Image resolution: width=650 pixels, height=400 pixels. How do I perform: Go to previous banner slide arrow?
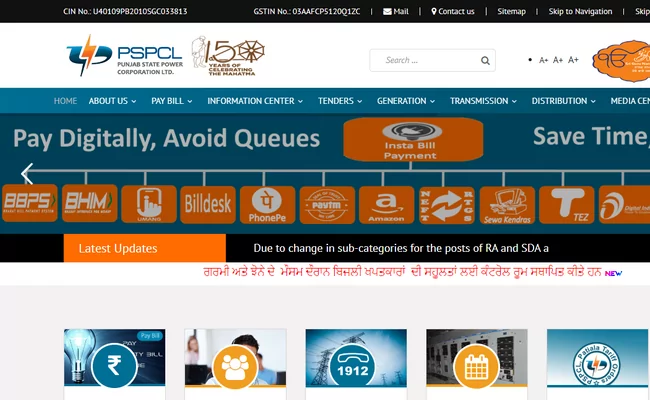coord(27,173)
